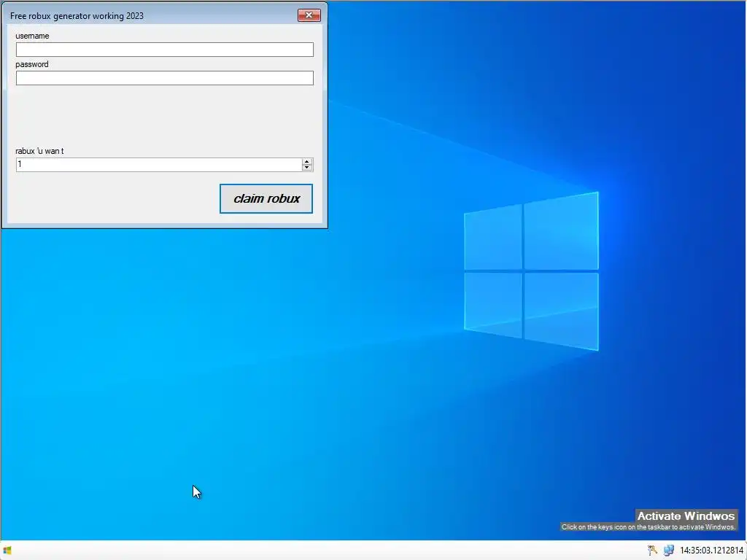Open the network computers tray icon
This screenshot has width=747, height=560.
[x=669, y=551]
